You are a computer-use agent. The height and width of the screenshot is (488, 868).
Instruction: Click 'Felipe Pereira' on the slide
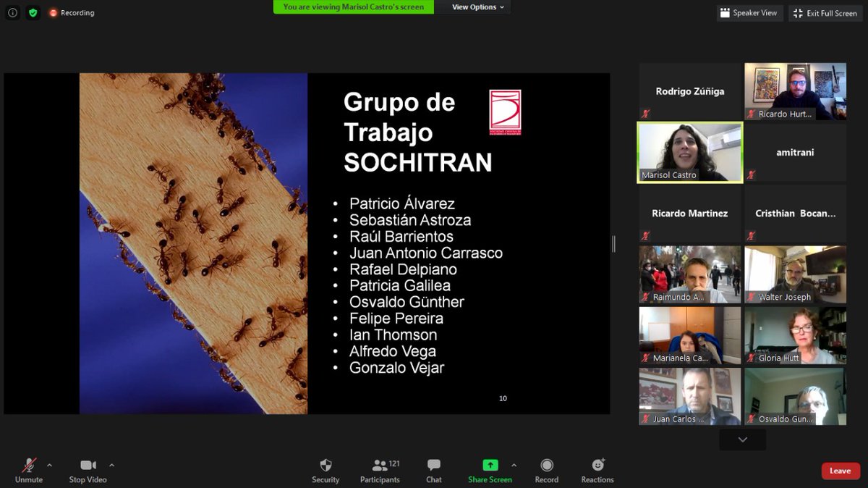396,319
